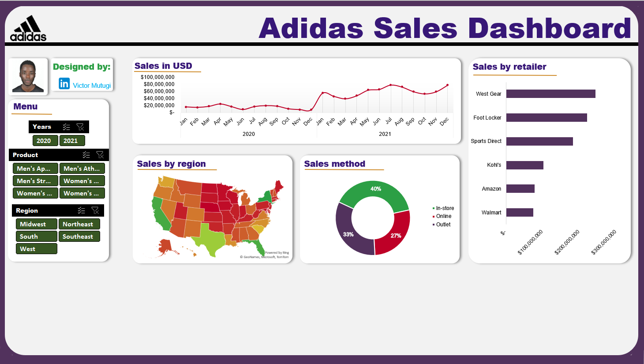
Task: Toggle the Men's Apparel product filter
Action: point(35,168)
